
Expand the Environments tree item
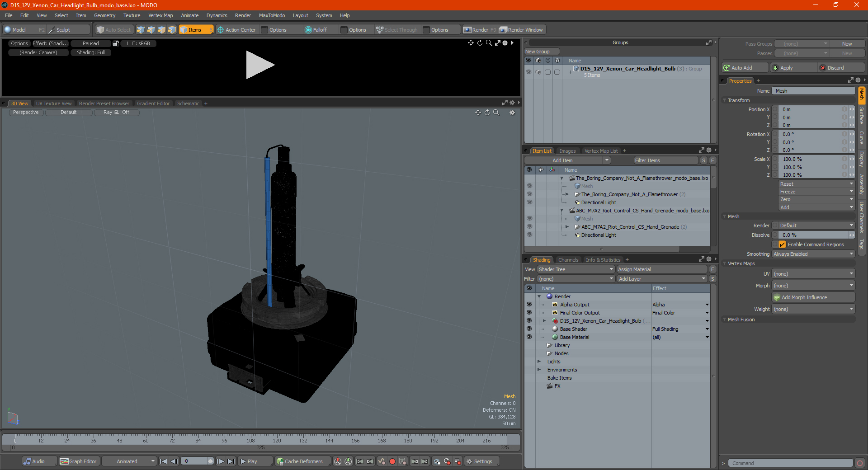(539, 370)
